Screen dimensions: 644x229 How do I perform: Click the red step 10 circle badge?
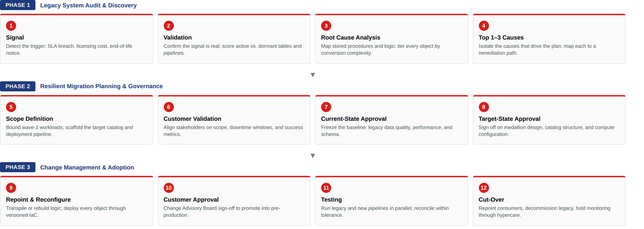pyautogui.click(x=169, y=188)
